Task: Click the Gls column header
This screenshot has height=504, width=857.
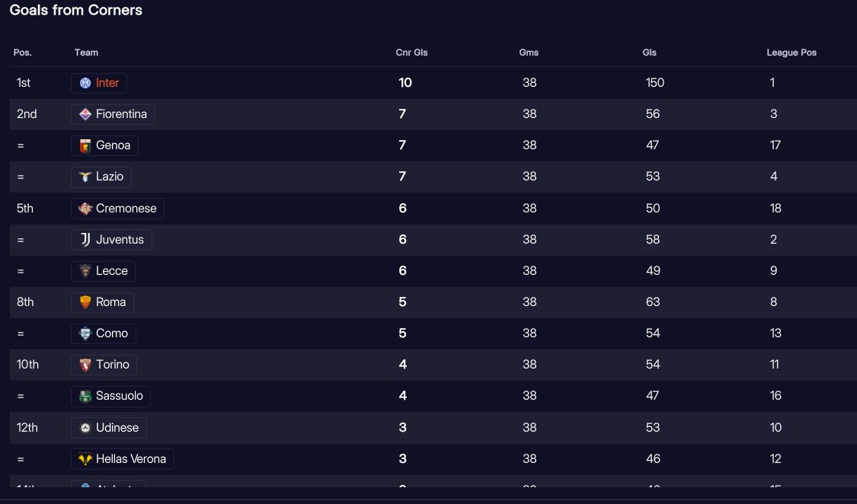Action: pos(649,53)
